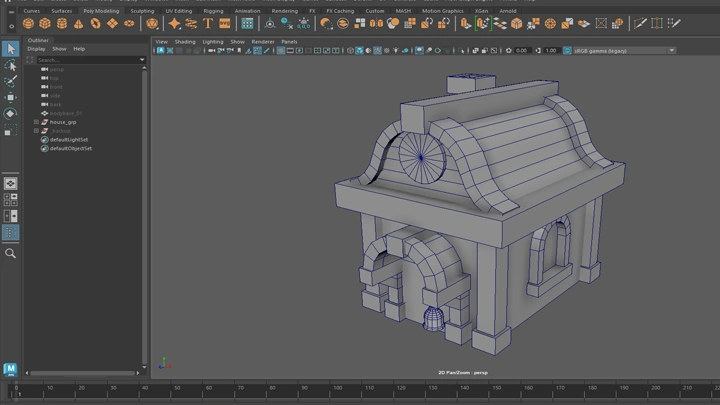Activate the Scale tool
The image size is (720, 405).
coord(11,130)
